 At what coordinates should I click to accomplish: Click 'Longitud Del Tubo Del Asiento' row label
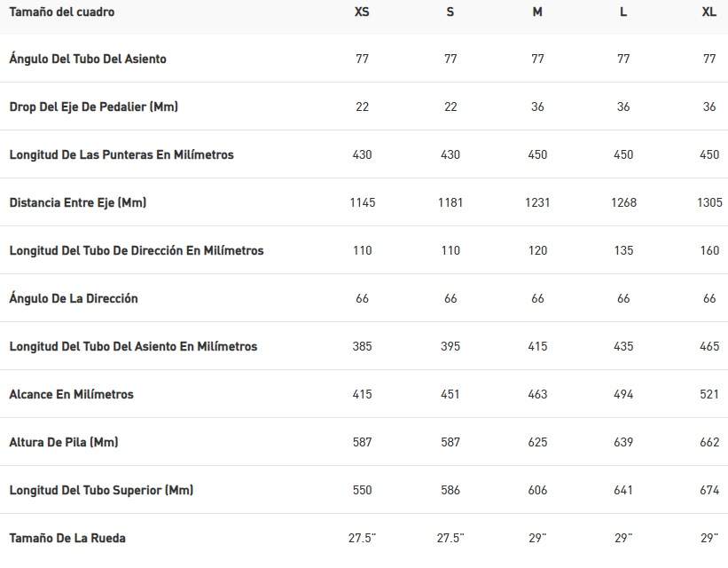pyautogui.click(x=133, y=346)
